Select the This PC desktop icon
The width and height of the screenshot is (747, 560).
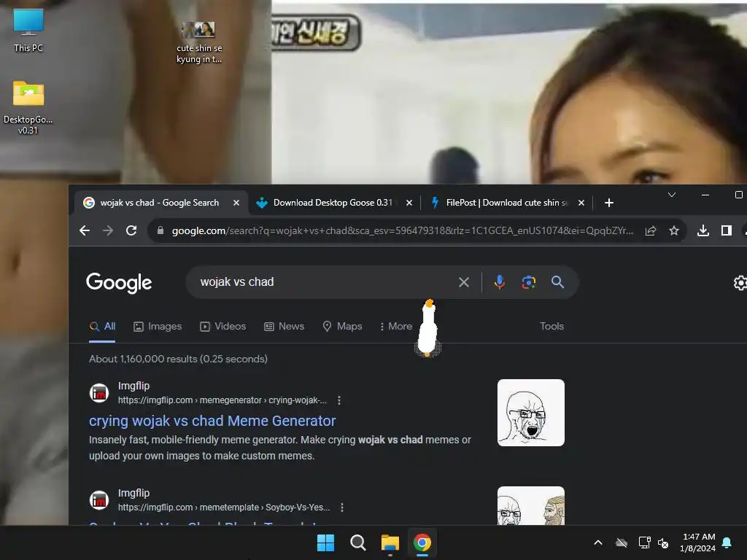coord(28,31)
